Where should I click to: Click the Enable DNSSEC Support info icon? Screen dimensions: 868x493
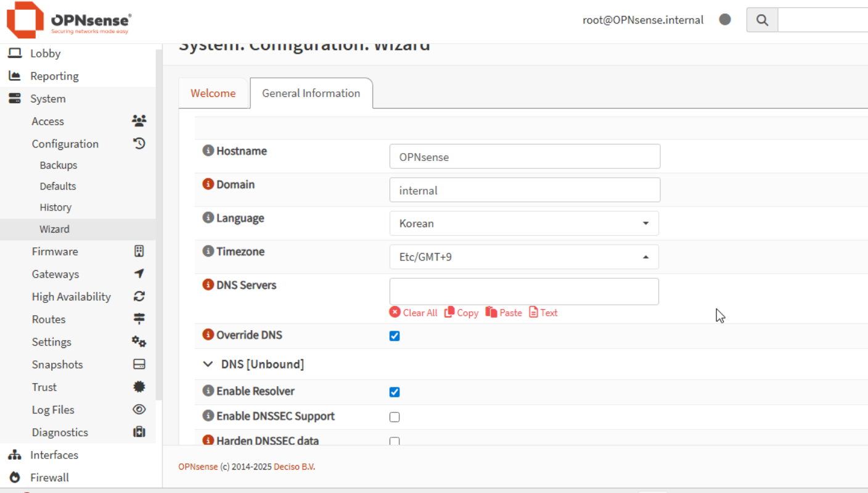(208, 416)
